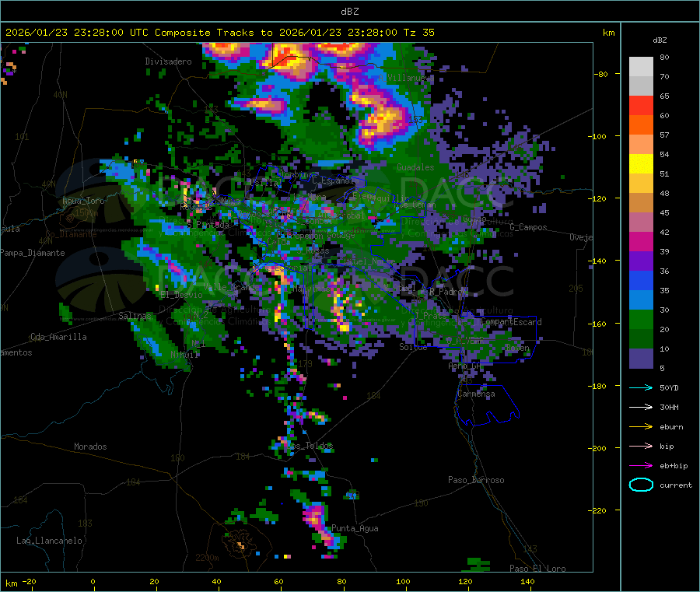Click the eb+bip magenta arrow legend icon
This screenshot has height=592, width=700.
point(641,466)
